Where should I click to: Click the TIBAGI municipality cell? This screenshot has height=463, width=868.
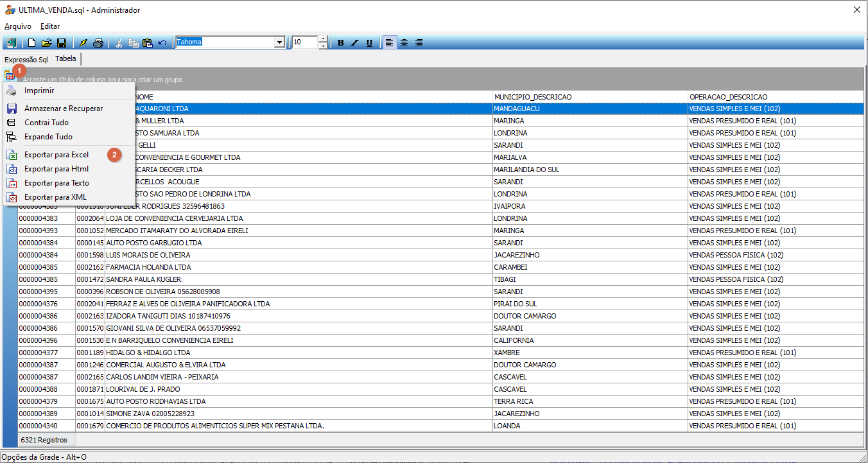coord(589,280)
